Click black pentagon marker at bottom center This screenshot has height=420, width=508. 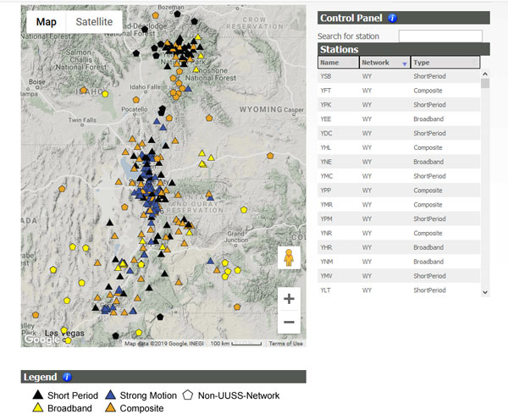click(160, 317)
